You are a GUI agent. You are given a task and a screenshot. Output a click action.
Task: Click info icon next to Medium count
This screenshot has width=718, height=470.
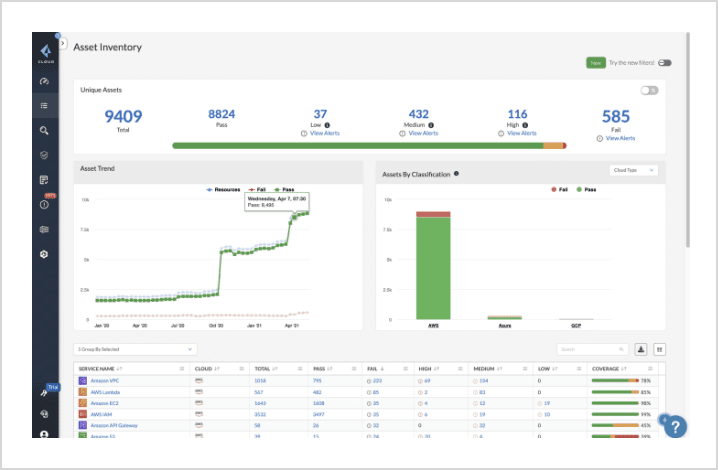431,125
